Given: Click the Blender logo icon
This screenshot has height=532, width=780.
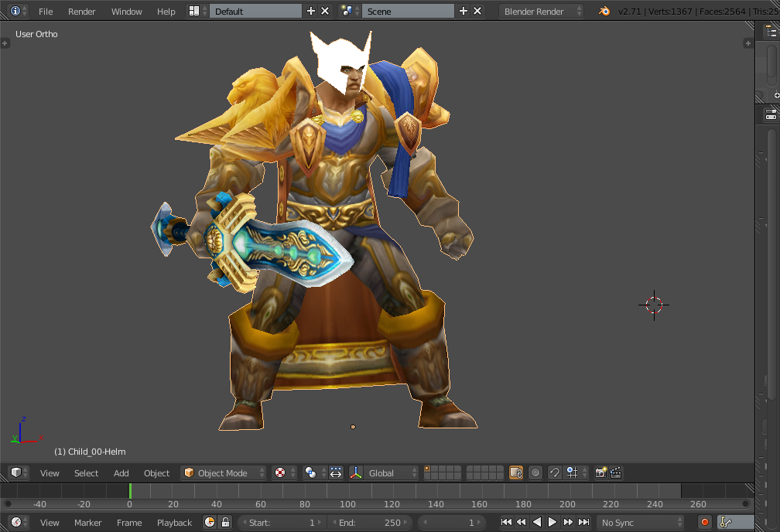Looking at the screenshot, I should 604,11.
